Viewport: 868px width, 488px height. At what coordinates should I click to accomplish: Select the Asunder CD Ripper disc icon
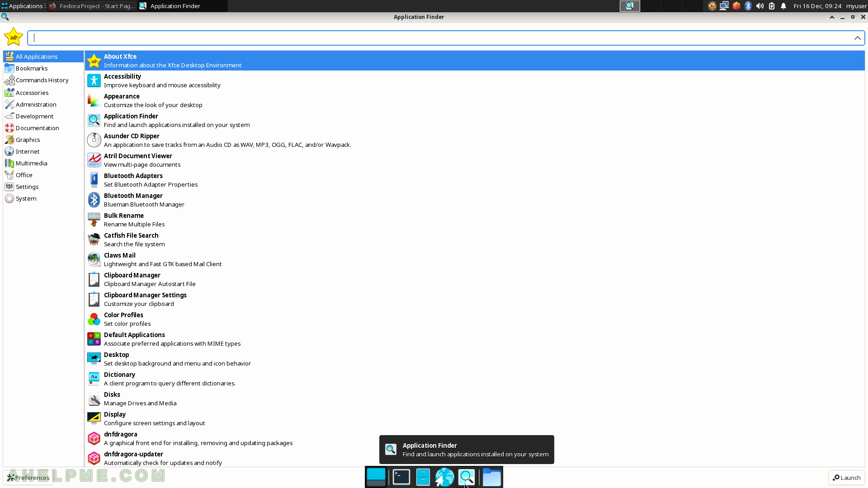(94, 140)
